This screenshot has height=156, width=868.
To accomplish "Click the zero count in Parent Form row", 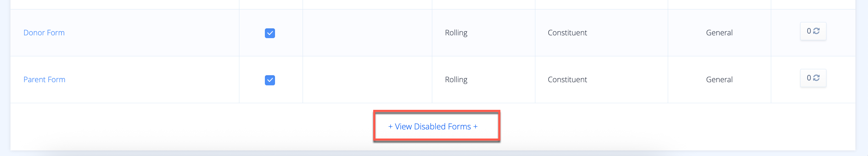I will click(809, 78).
